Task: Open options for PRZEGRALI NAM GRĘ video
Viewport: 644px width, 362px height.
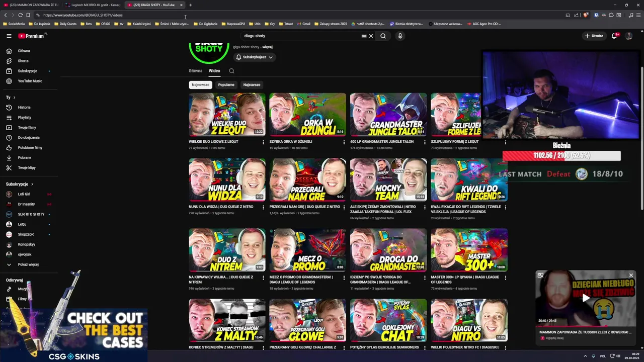Action: tap(344, 207)
